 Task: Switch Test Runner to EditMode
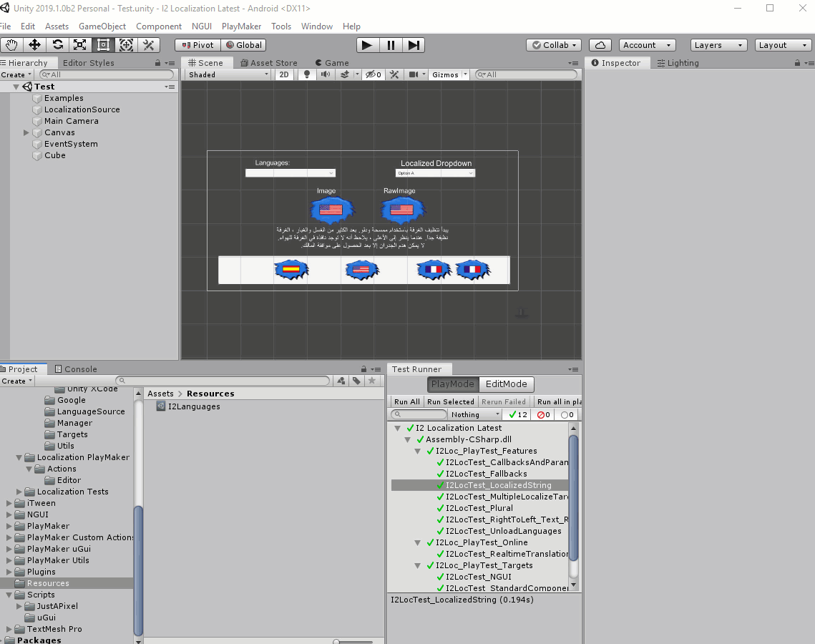(507, 384)
